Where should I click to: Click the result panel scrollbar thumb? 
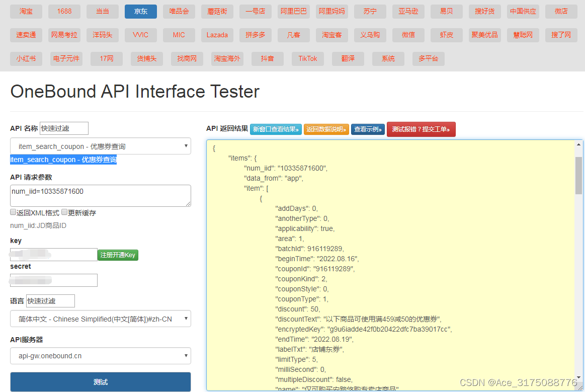[x=578, y=176]
